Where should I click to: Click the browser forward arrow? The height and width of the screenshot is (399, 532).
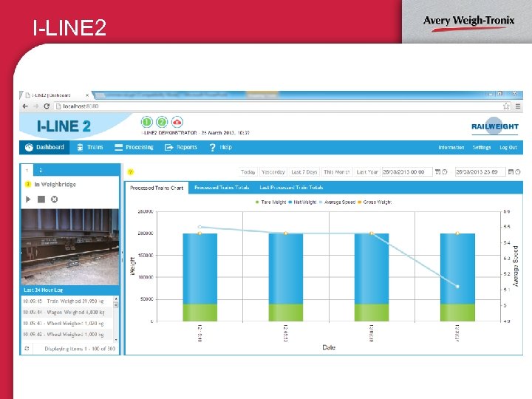click(36, 106)
